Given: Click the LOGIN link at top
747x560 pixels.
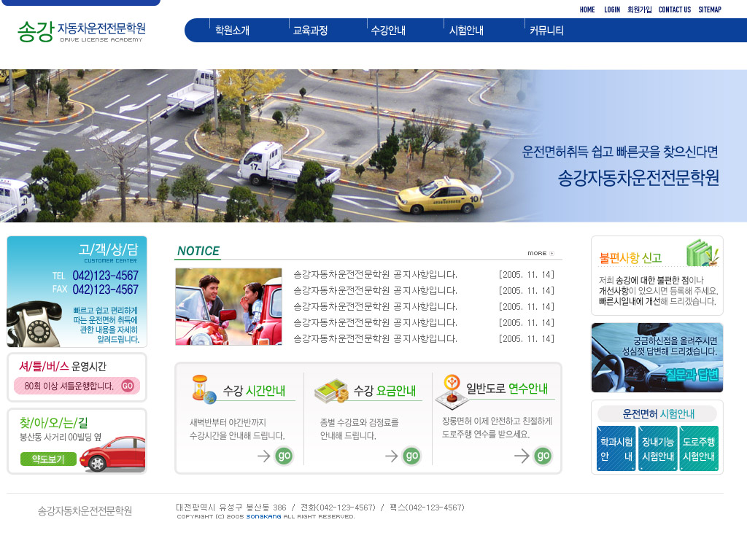Looking at the screenshot, I should click(x=611, y=9).
